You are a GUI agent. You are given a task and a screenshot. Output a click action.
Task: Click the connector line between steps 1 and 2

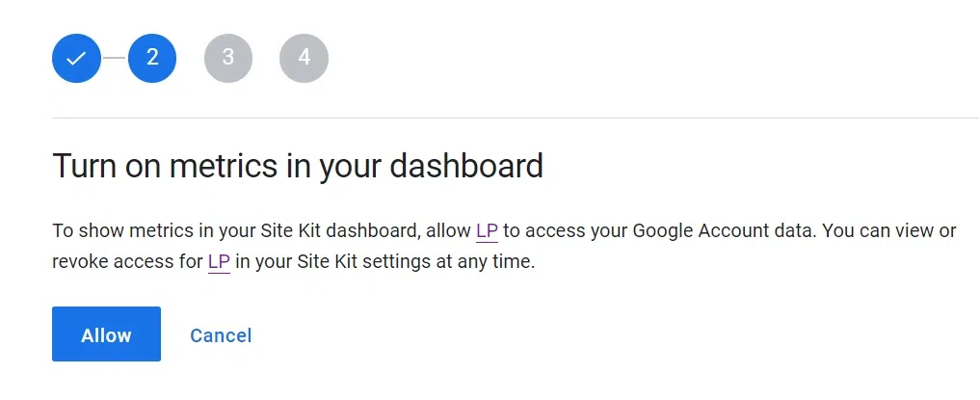coord(115,58)
